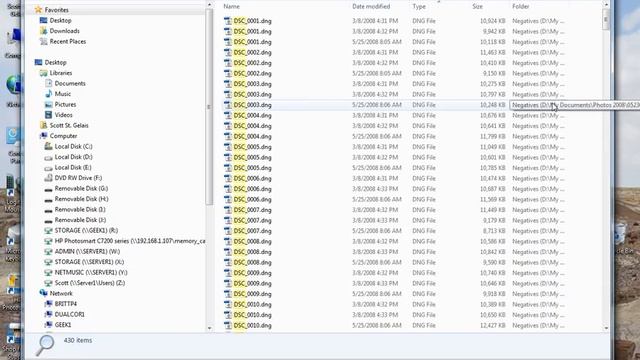This screenshot has height=360, width=640.
Task: Click file list scrollbar down arrow
Action: coord(606,328)
